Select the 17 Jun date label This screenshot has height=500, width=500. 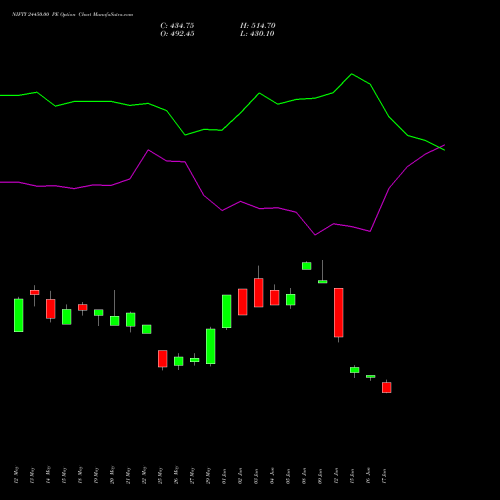(x=385, y=475)
